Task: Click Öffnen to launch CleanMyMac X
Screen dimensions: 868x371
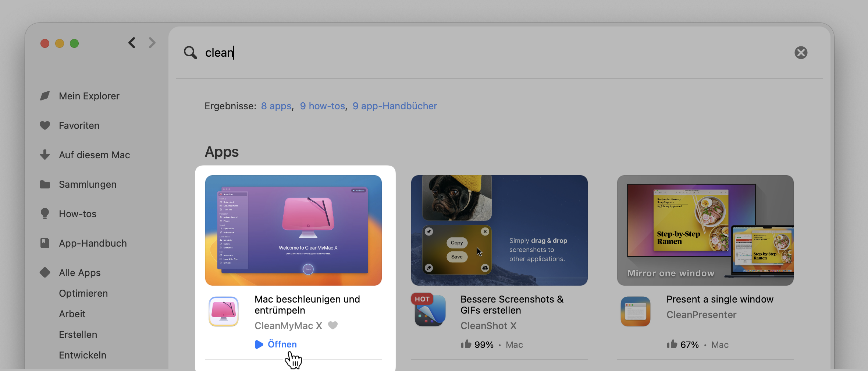Action: pyautogui.click(x=276, y=344)
